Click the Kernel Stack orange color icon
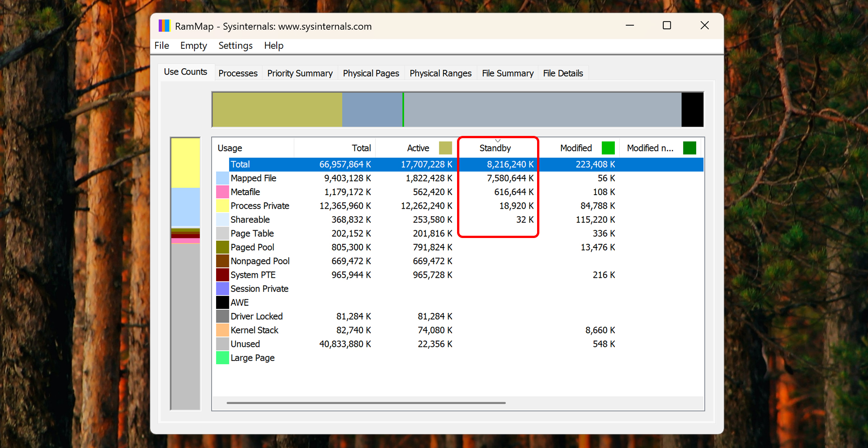 click(x=222, y=330)
